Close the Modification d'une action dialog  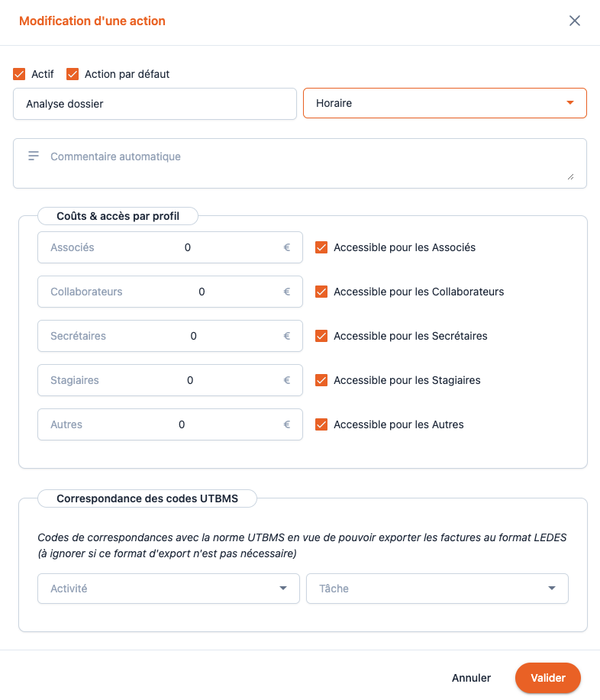coord(575,21)
